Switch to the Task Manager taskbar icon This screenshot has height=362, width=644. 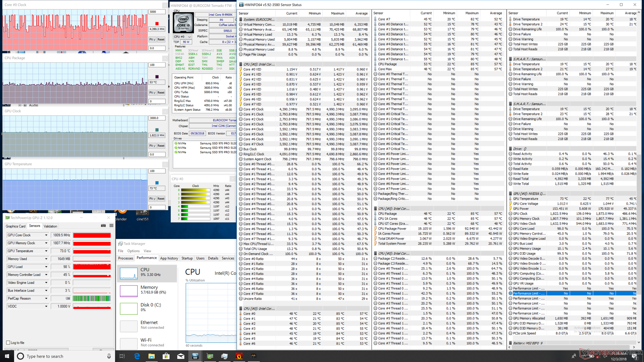point(224,356)
